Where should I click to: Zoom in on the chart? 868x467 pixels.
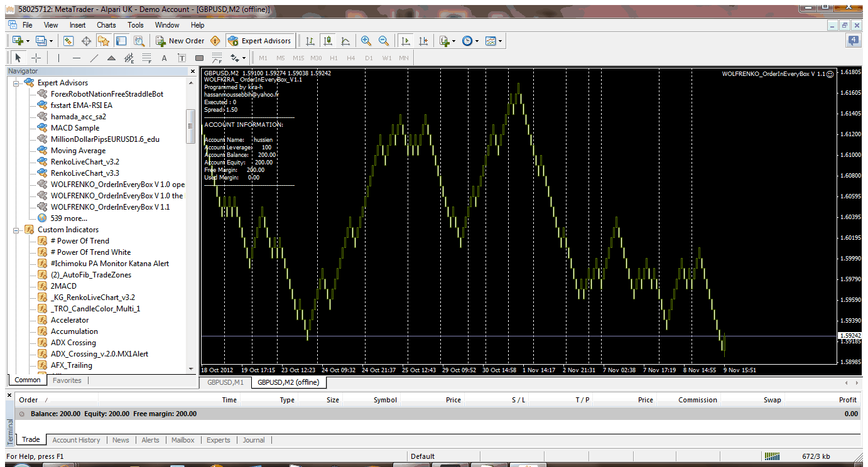(366, 41)
